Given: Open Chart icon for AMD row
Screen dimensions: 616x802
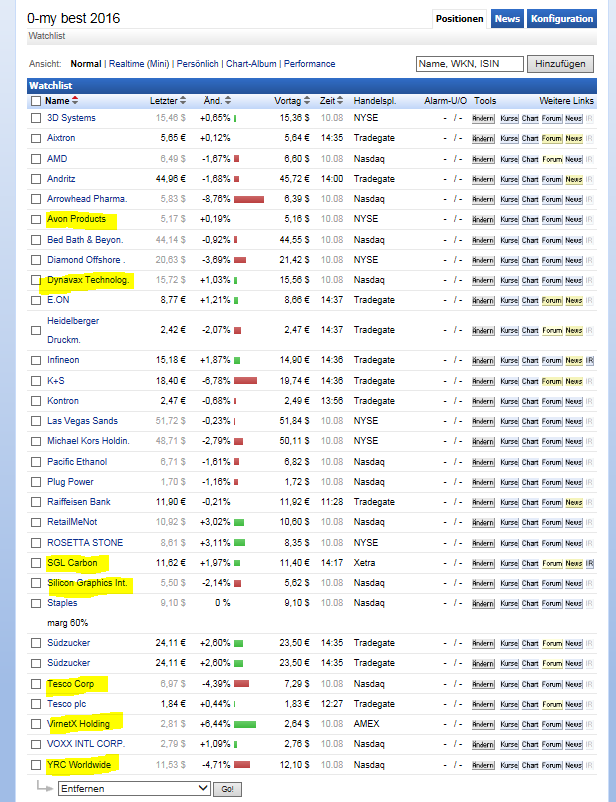Looking at the screenshot, I should (x=530, y=159).
